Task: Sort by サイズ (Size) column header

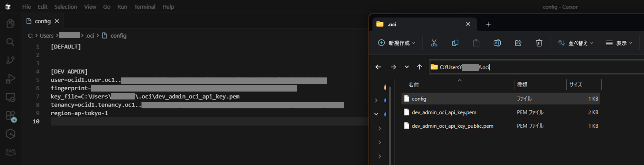Action: [576, 85]
